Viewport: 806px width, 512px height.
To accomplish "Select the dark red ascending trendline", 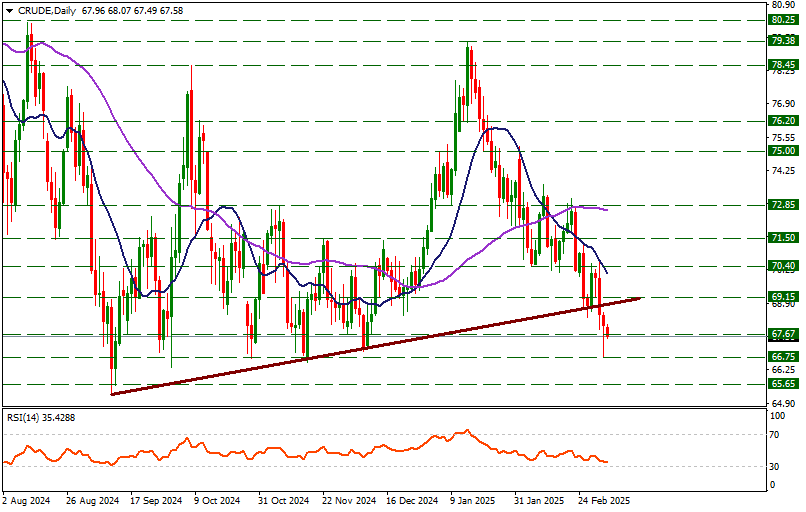I will 376,346.
